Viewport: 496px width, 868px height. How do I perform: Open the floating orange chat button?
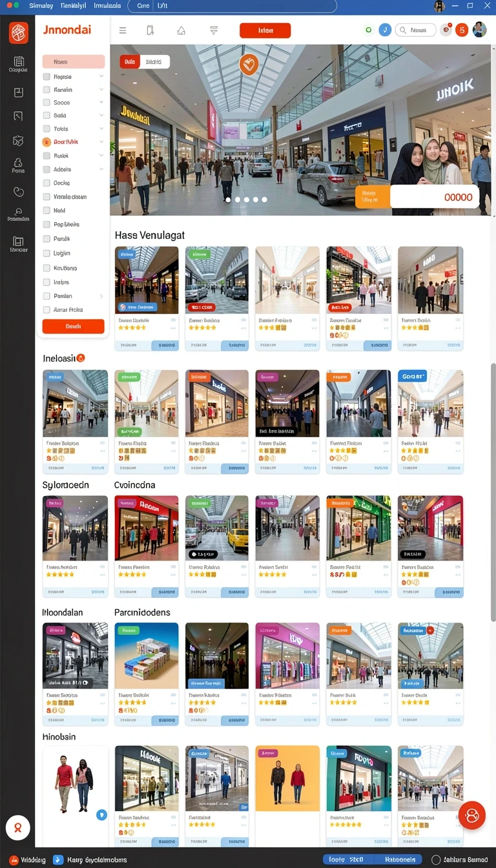471,815
